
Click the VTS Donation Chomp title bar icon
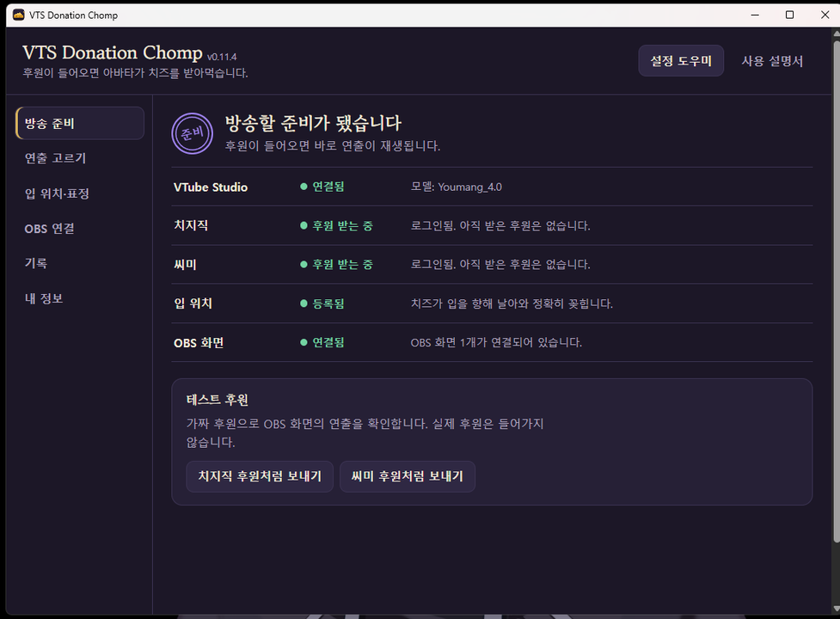tap(19, 15)
